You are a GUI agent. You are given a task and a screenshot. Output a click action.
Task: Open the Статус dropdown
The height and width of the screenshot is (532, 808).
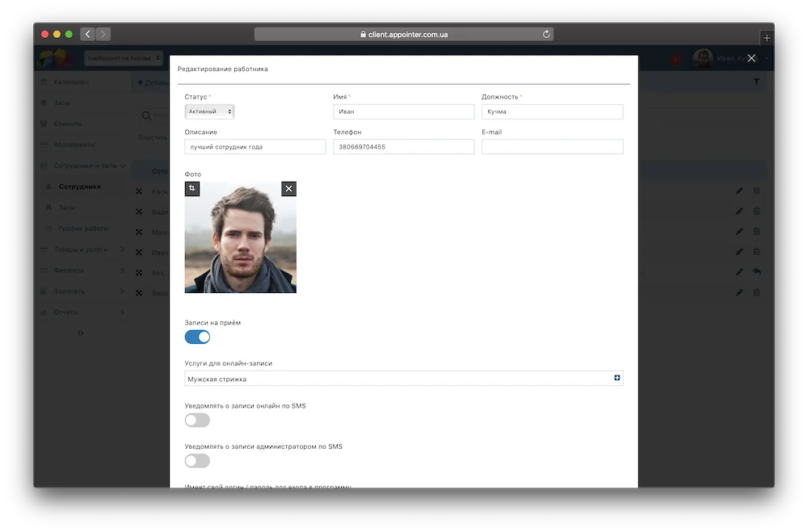click(209, 111)
